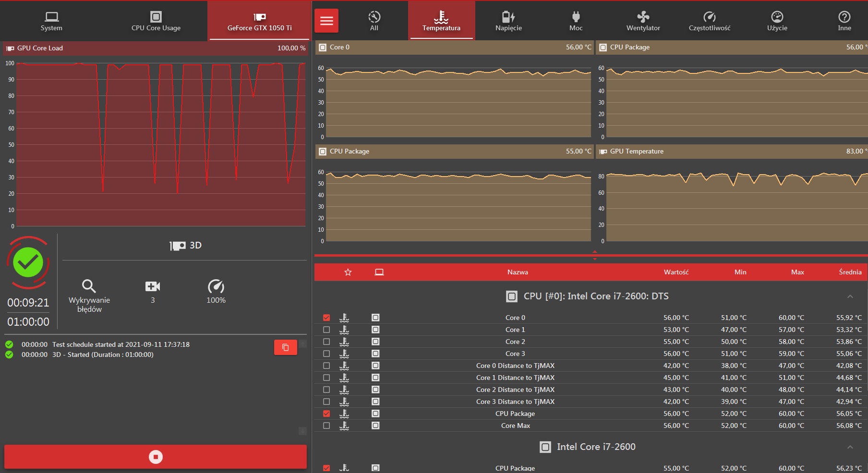This screenshot has width=868, height=473.
Task: Check the Core Max row checkbox
Action: coord(326,426)
